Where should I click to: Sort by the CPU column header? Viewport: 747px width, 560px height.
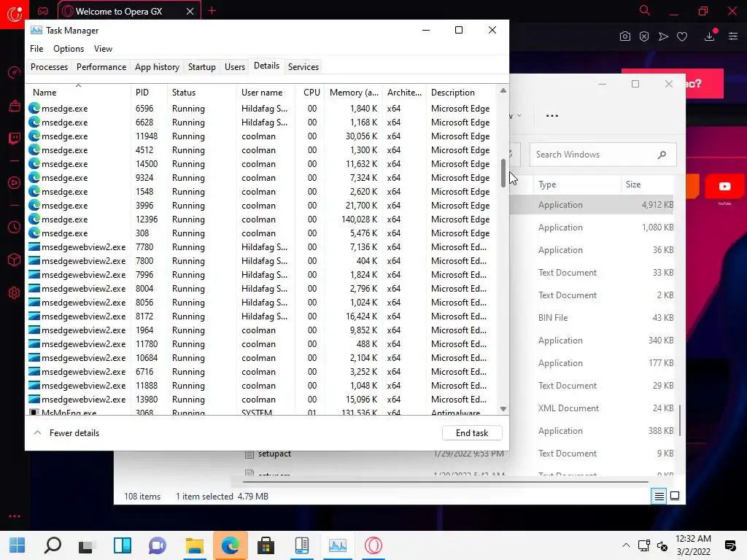coord(309,92)
